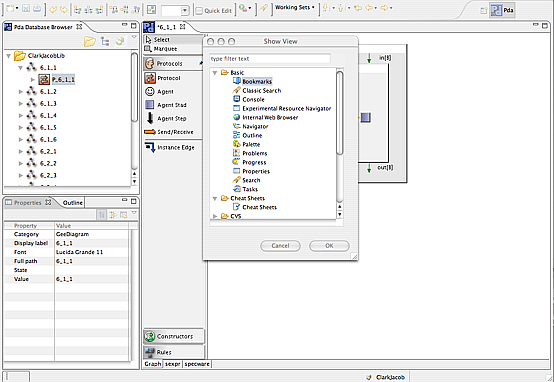Click the New file toolbar icon

[11, 8]
